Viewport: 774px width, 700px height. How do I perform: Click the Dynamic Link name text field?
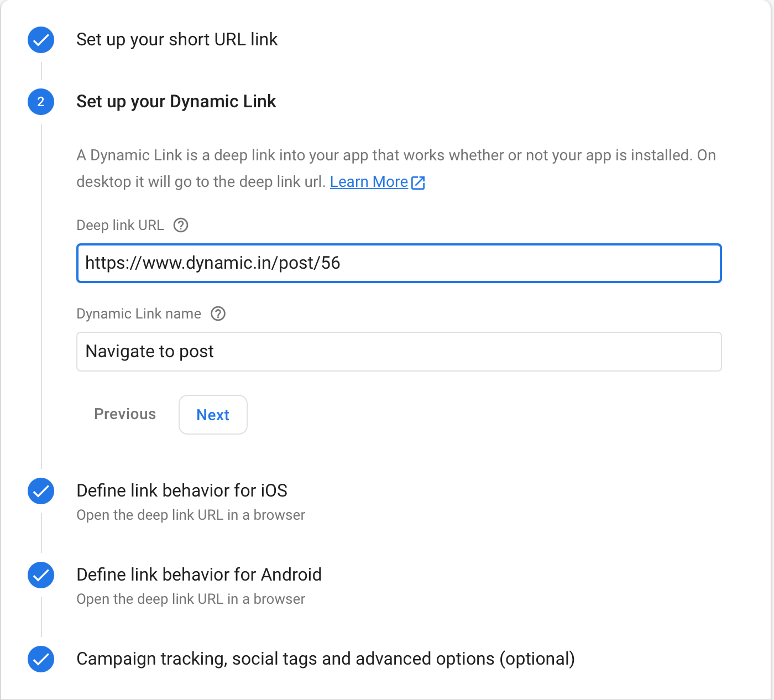[399, 352]
